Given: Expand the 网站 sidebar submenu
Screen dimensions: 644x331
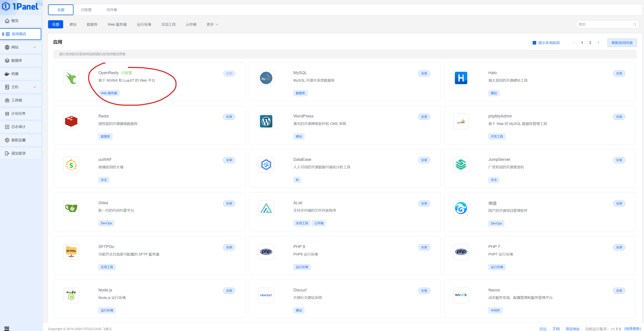Looking at the screenshot, I should point(34,47).
